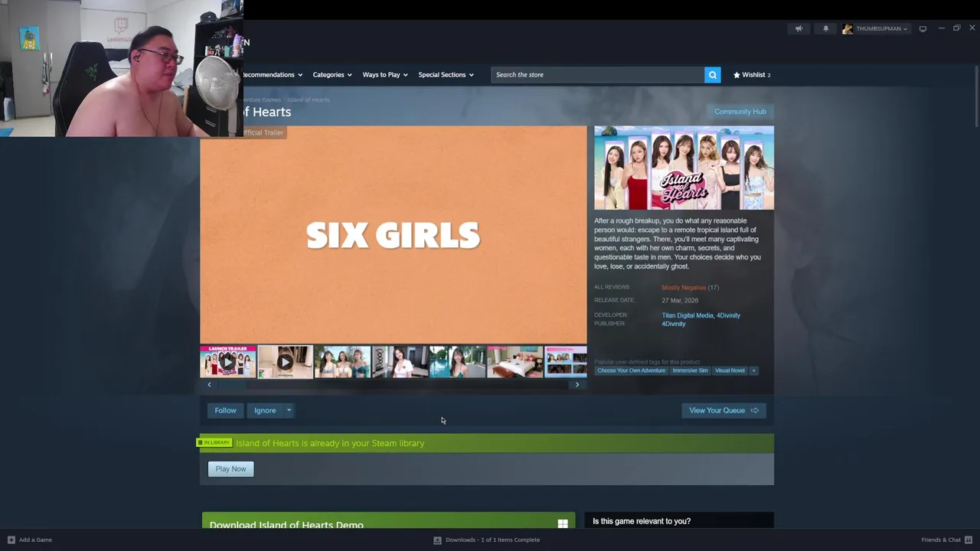This screenshot has height=551, width=980.
Task: Open the THUMBSUPMAN account dropdown
Action: click(881, 28)
